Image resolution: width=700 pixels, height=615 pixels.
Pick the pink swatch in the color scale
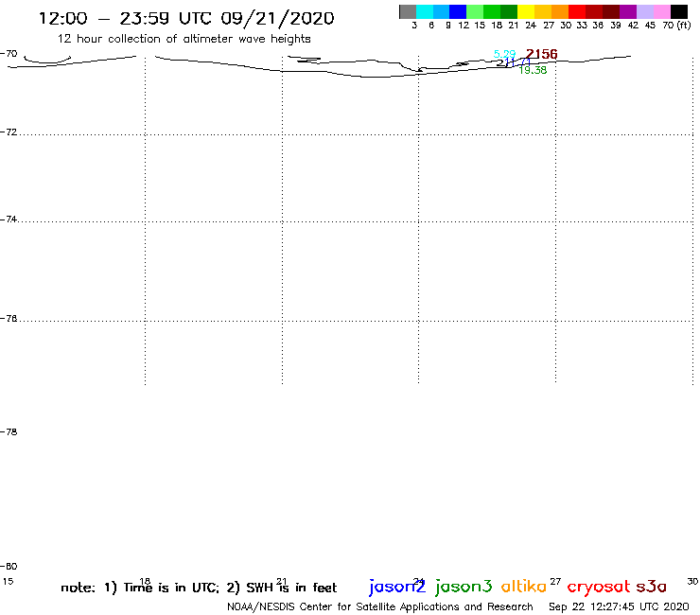(x=662, y=11)
